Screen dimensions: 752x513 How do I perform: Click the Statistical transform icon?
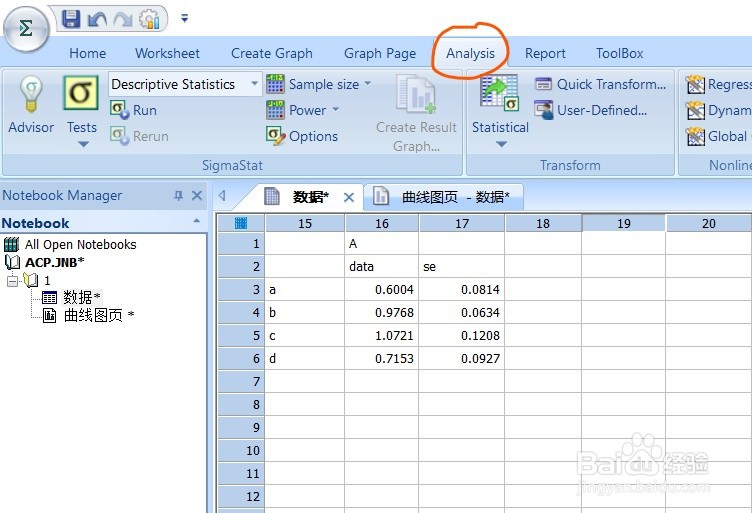(499, 93)
